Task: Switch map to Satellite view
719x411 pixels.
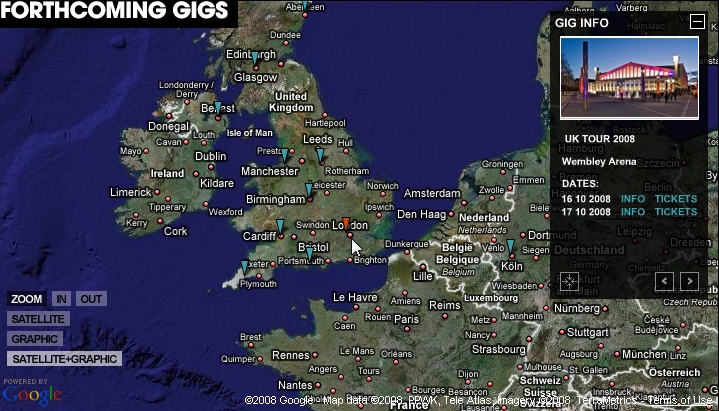Action: tap(38, 319)
